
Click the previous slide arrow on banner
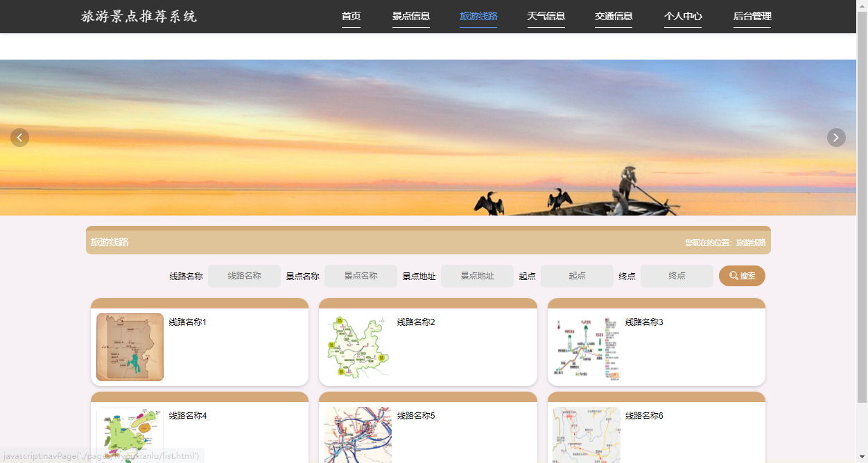[x=19, y=137]
